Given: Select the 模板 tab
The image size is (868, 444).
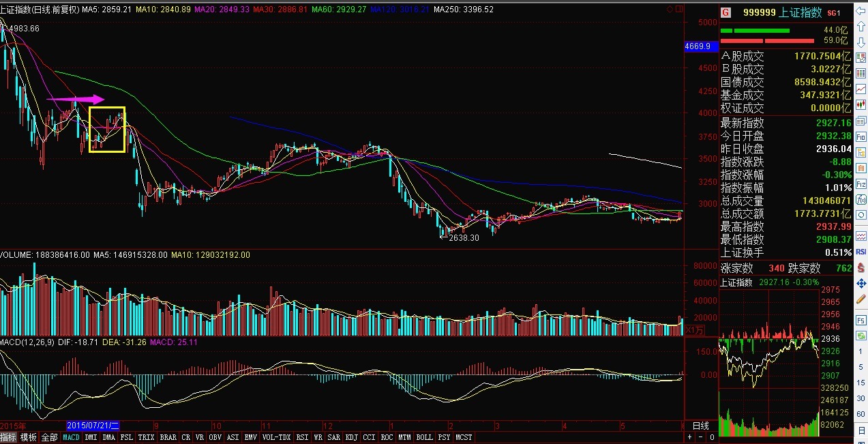Looking at the screenshot, I should pyautogui.click(x=29, y=437).
